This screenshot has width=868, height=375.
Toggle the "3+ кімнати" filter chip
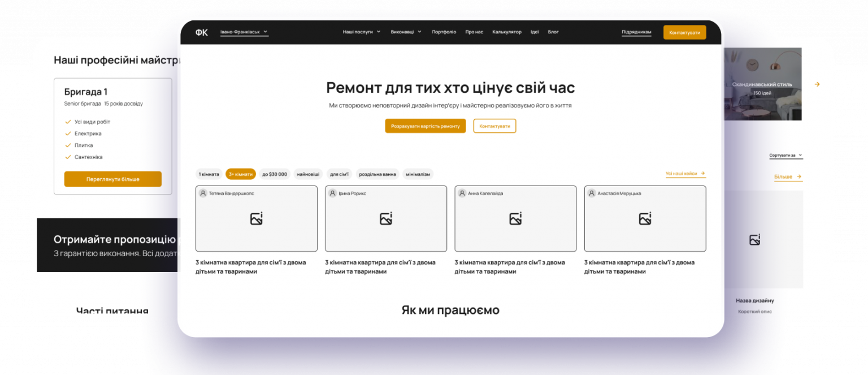pyautogui.click(x=241, y=174)
